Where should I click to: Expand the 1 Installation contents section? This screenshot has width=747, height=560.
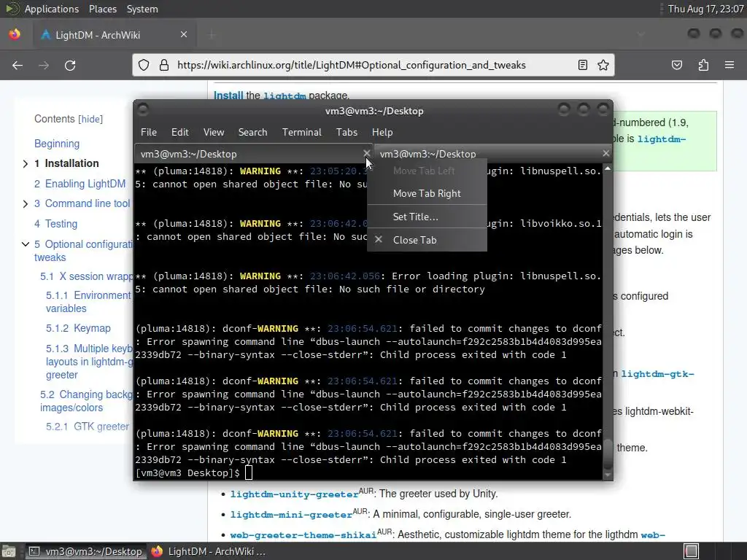[x=26, y=164]
